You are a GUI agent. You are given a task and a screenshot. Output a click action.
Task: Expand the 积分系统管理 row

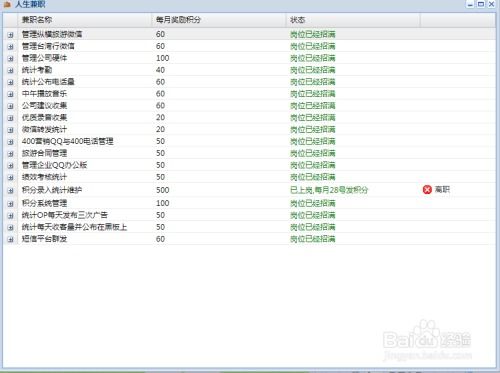pyautogui.click(x=10, y=204)
